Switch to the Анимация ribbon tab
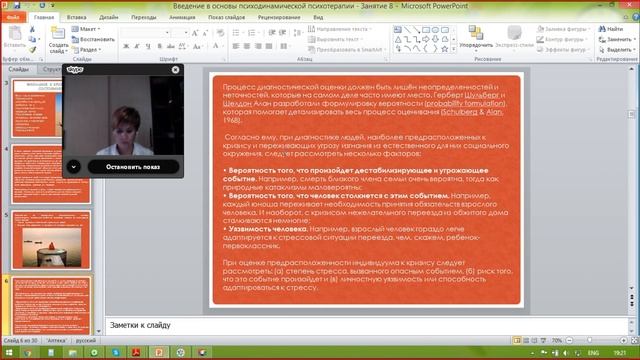Image resolution: width=640 pixels, height=360 pixels. point(182,17)
